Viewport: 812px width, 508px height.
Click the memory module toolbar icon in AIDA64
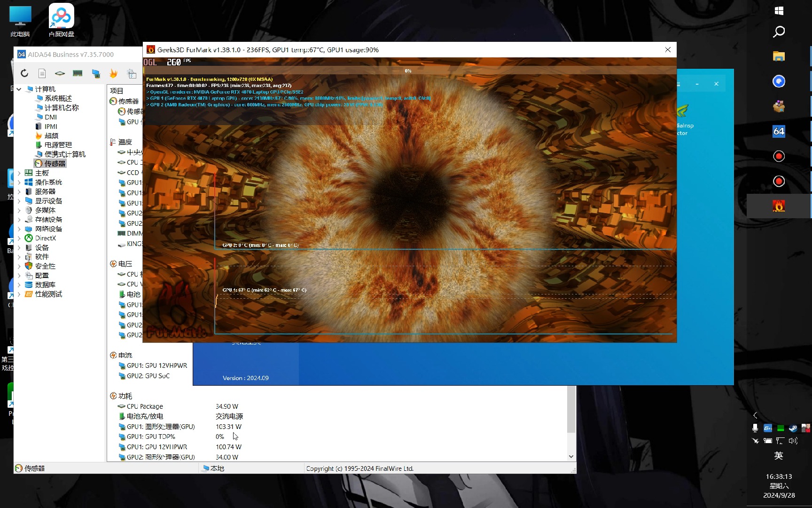pyautogui.click(x=78, y=73)
